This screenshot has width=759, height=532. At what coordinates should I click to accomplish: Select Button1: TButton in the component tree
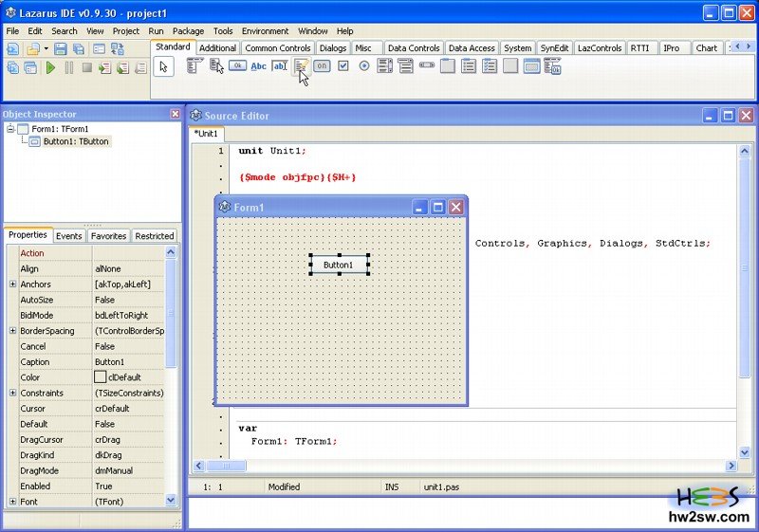coord(76,141)
